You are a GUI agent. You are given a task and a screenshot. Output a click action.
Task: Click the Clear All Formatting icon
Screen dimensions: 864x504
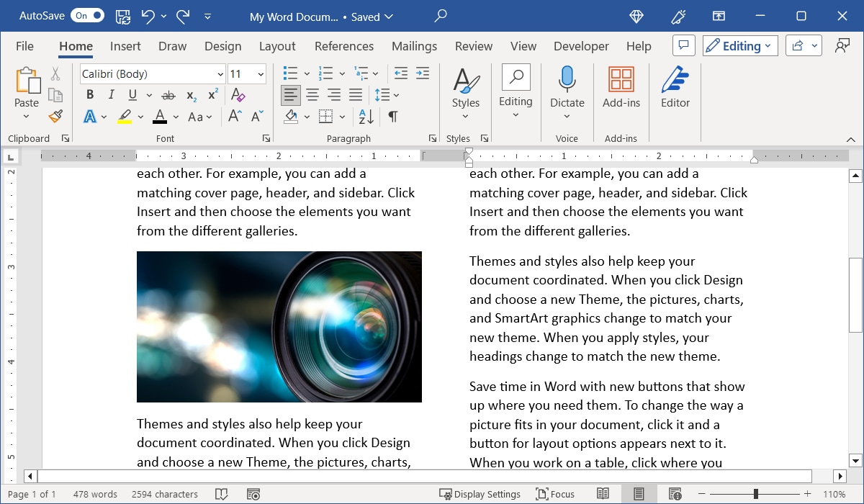238,94
